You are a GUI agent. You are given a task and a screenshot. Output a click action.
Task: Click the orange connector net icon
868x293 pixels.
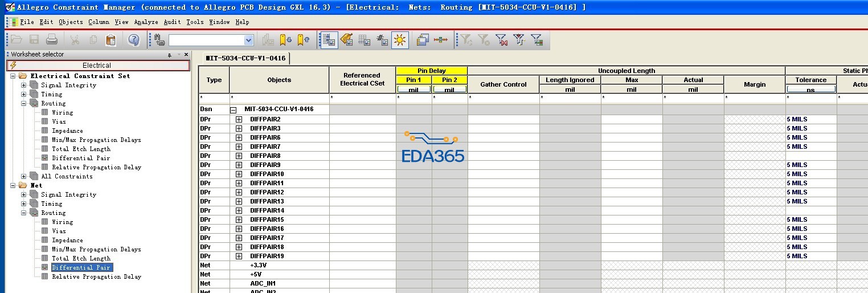click(x=441, y=40)
